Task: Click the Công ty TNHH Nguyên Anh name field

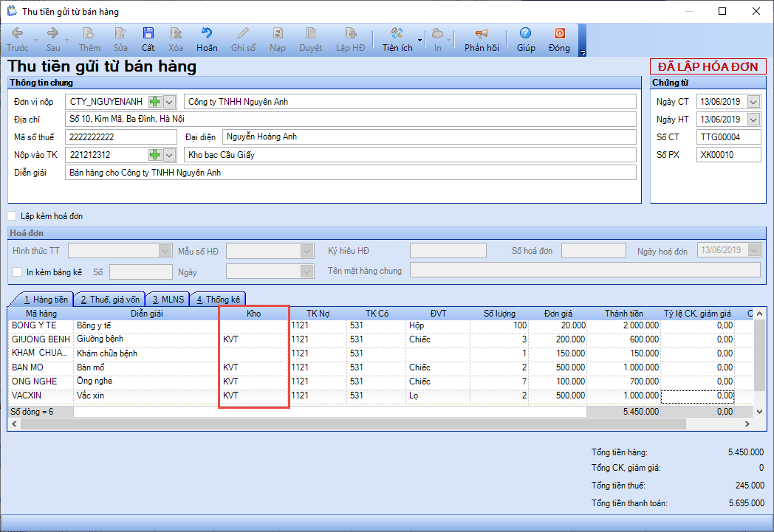Action: 410,102
